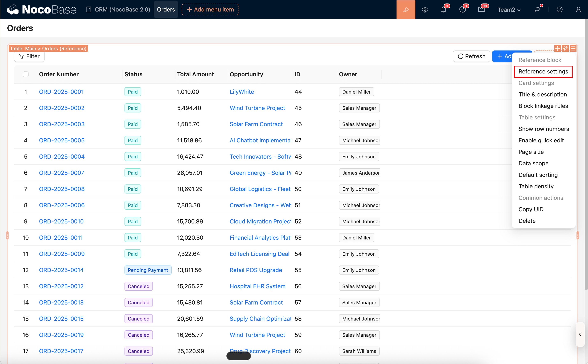Click the drag-move block handle icon

pyautogui.click(x=557, y=48)
